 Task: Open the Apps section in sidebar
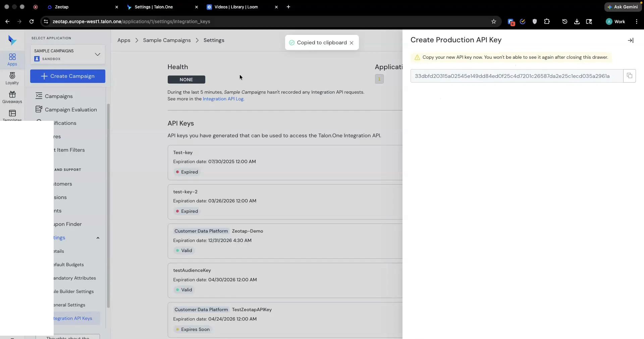[12, 60]
